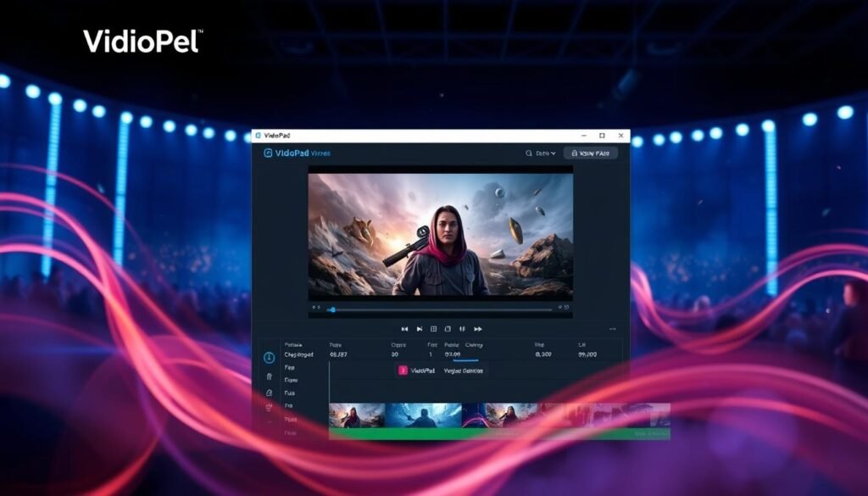Click the copy clip icon in the controls row

point(448,327)
